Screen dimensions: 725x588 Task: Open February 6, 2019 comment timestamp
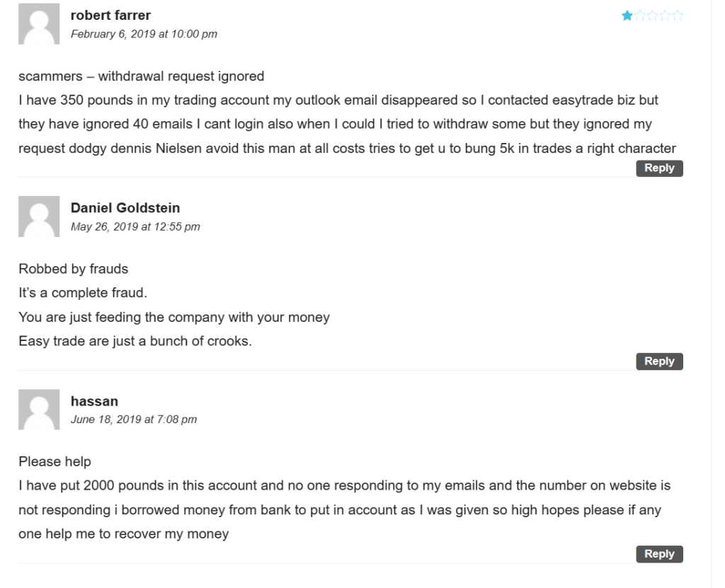144,34
